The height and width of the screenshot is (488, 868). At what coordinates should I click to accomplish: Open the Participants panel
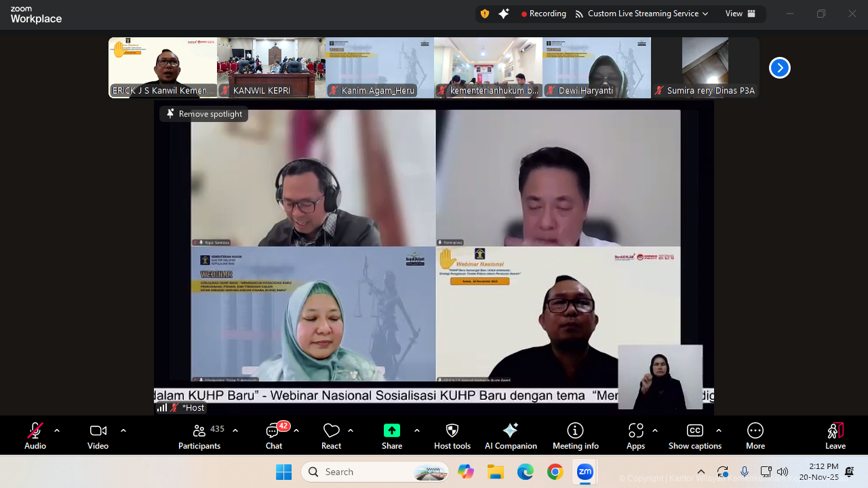tap(199, 435)
